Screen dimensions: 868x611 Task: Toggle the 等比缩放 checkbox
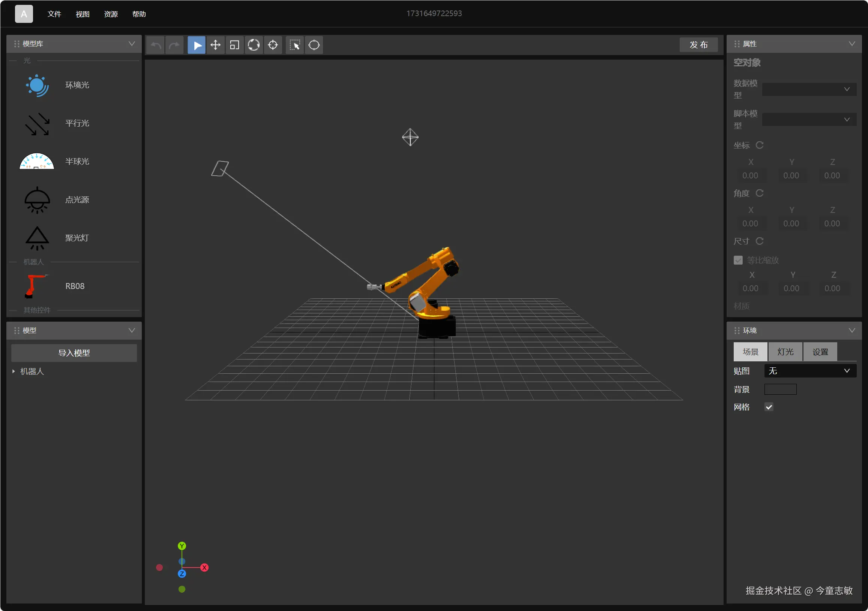coord(738,261)
